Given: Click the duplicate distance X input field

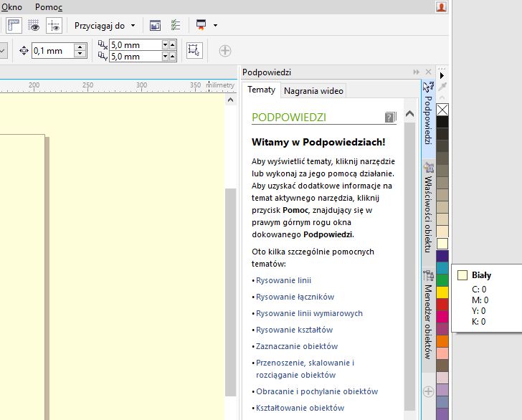Looking at the screenshot, I should tap(134, 45).
